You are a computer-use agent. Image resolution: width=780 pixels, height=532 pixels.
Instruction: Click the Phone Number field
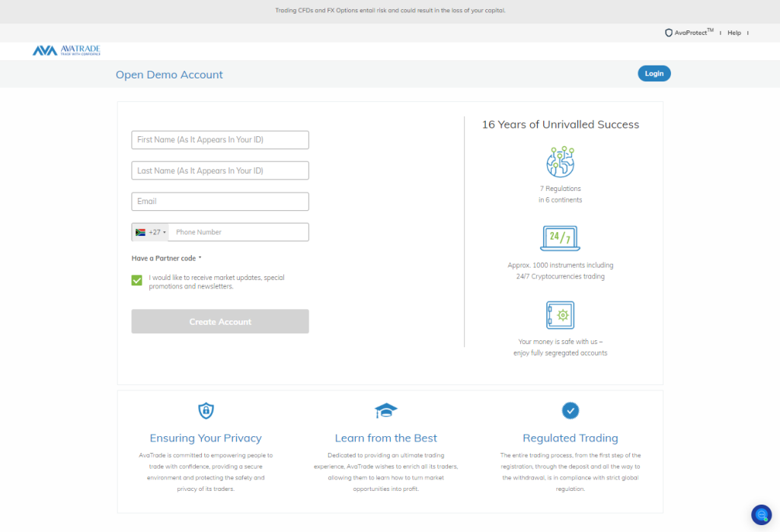click(x=239, y=232)
